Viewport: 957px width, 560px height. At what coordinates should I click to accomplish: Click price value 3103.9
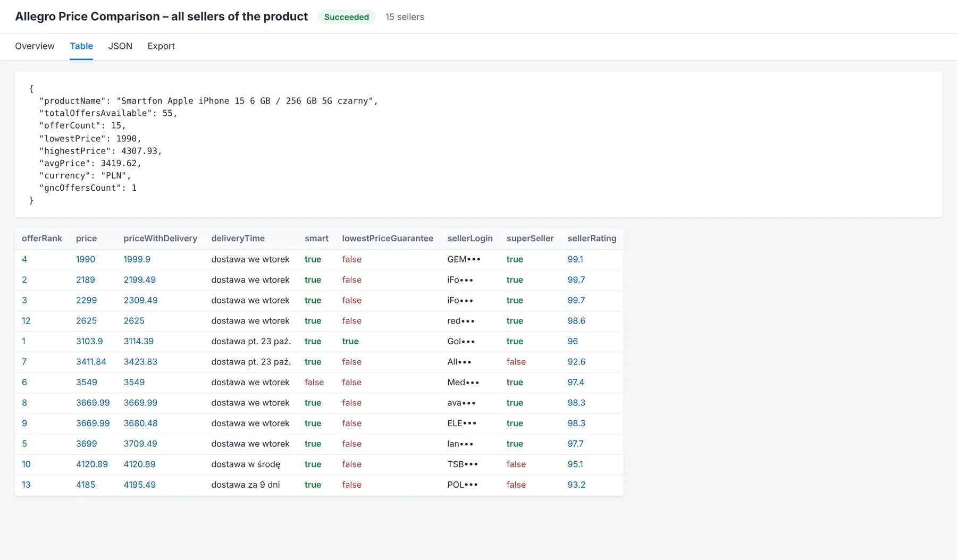tap(89, 341)
